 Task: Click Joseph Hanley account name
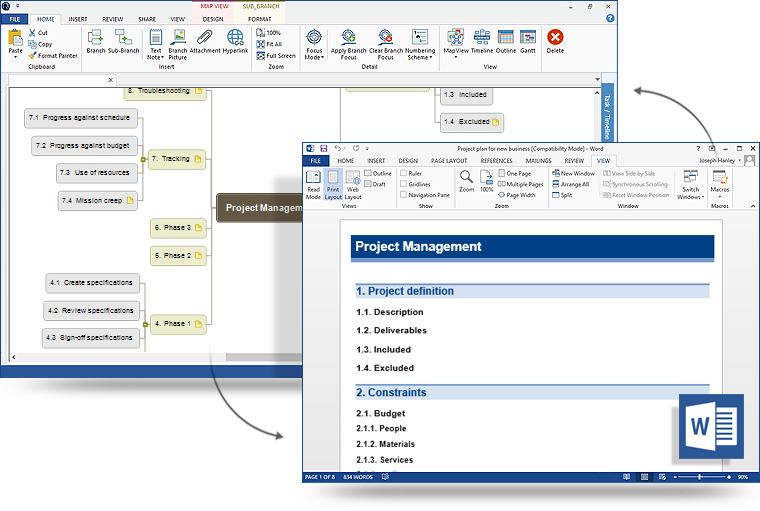(x=717, y=160)
